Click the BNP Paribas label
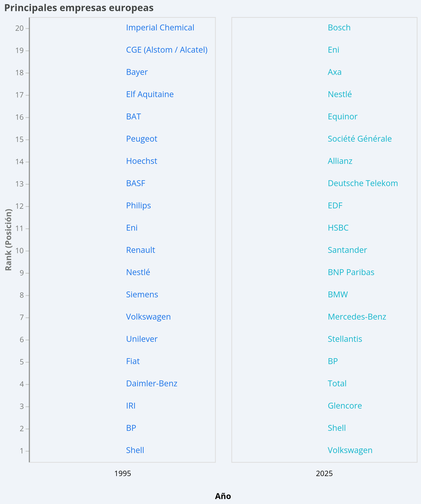The width and height of the screenshot is (421, 504). (x=351, y=272)
